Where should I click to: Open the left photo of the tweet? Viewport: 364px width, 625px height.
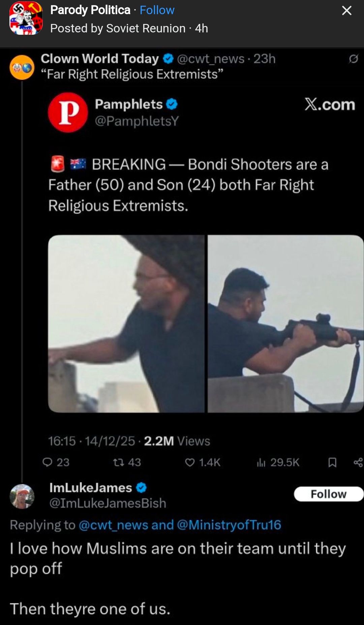click(126, 323)
